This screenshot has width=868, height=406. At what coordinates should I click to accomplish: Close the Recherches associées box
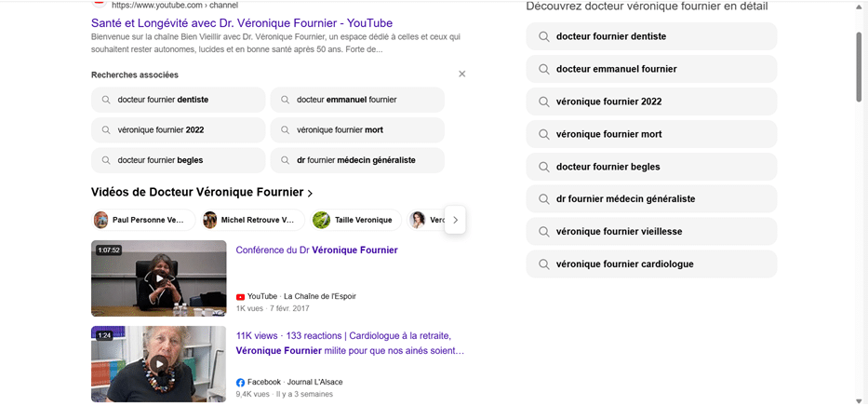pyautogui.click(x=461, y=74)
